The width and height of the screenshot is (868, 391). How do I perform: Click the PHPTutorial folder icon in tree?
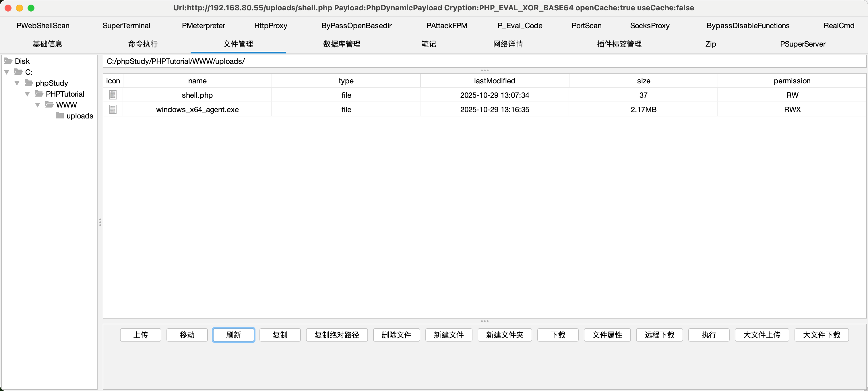coord(39,94)
